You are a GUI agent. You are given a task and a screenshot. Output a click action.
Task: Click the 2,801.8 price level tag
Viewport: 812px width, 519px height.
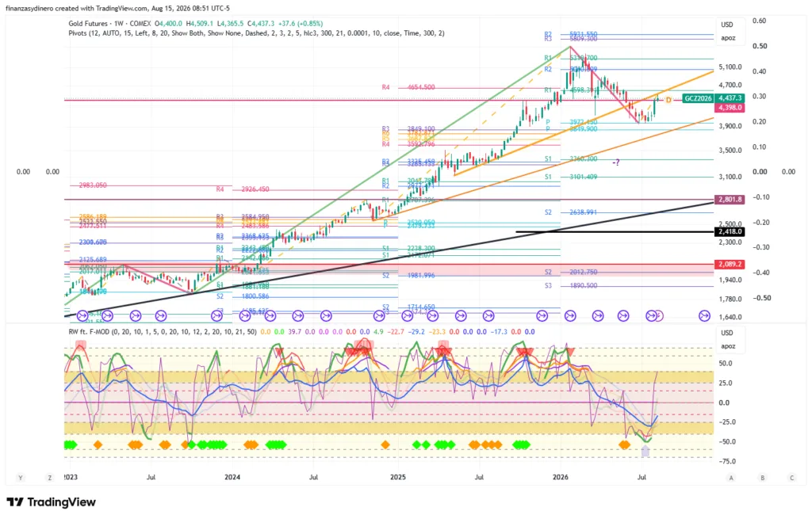(x=730, y=199)
